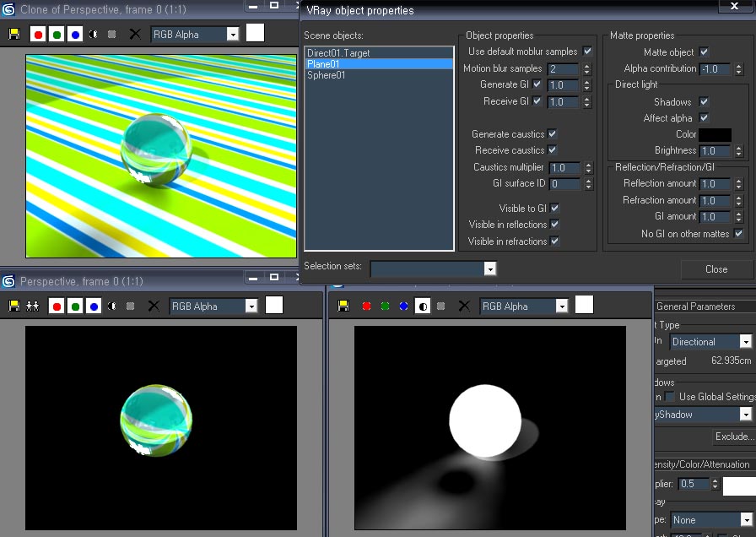Enable the Use Global Settings checkbox
The image size is (756, 537).
point(669,397)
